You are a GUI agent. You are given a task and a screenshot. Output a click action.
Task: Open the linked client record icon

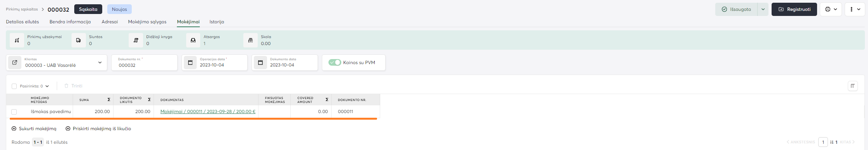[x=15, y=63]
